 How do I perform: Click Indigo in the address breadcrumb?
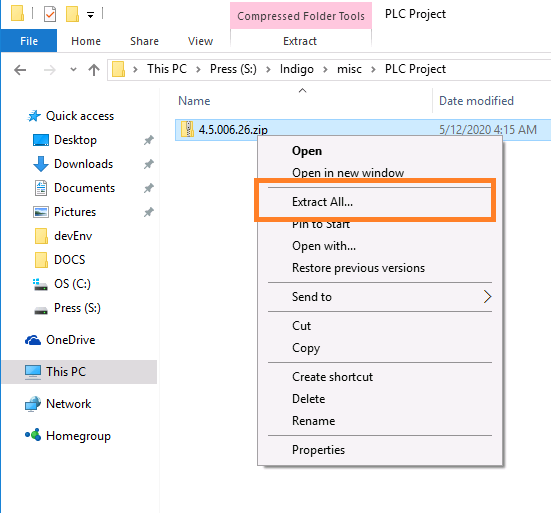point(297,69)
